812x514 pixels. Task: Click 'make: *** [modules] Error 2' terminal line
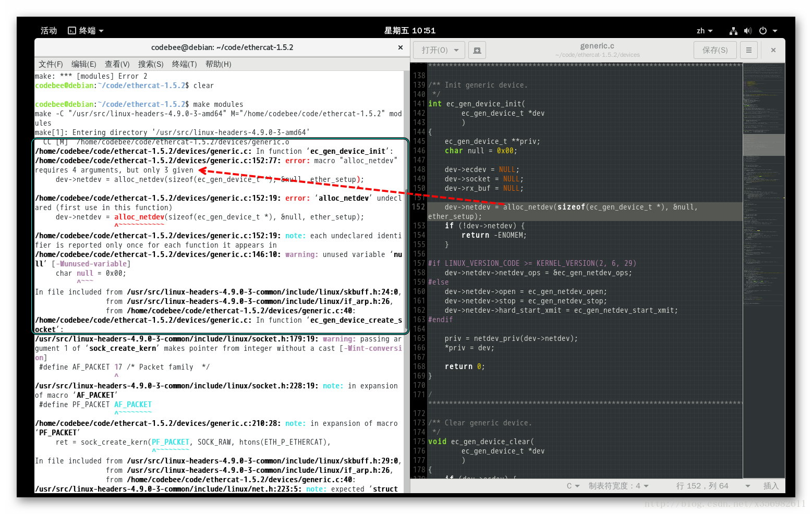(x=91, y=76)
